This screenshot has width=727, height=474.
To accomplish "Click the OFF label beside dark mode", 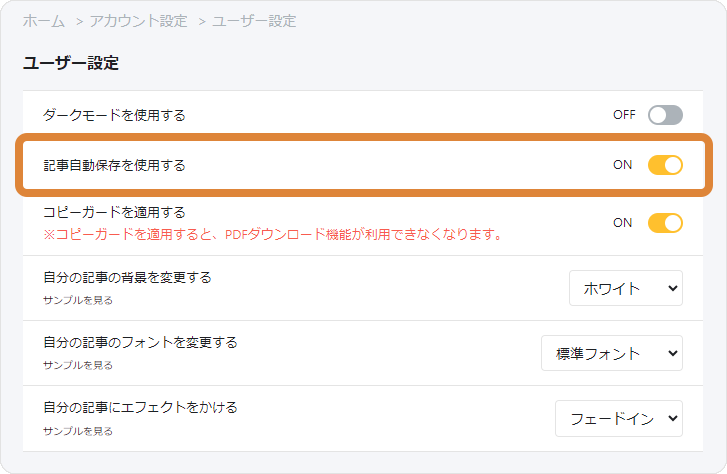I will [x=624, y=115].
